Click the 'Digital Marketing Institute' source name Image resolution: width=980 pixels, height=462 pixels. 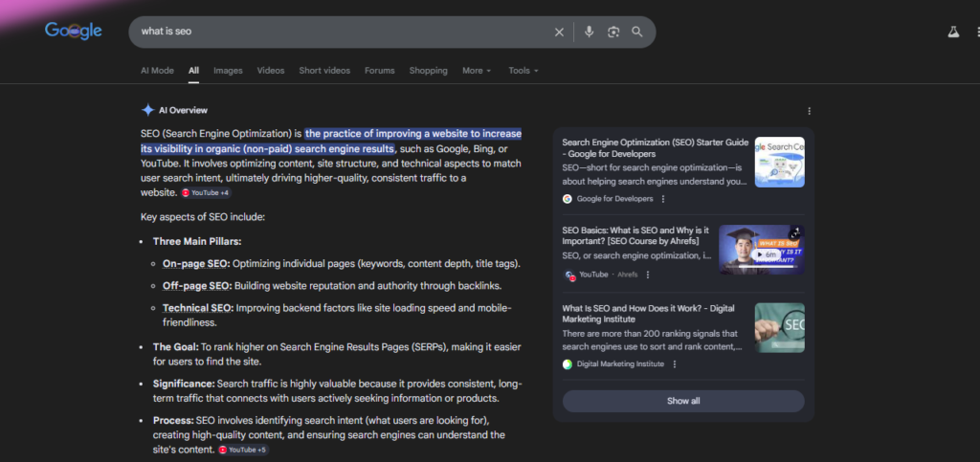coord(620,364)
